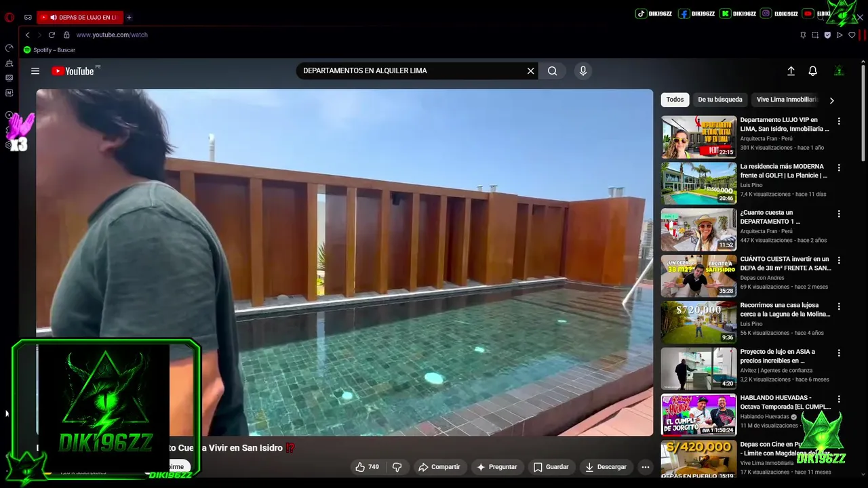Take a snapshot with the capture icon
The width and height of the screenshot is (868, 488).
[815, 35]
